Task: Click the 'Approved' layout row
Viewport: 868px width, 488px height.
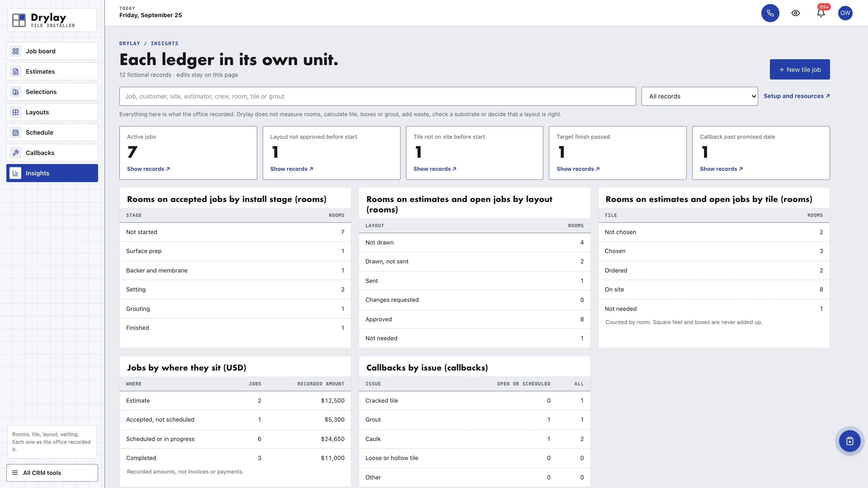Action: click(x=474, y=319)
